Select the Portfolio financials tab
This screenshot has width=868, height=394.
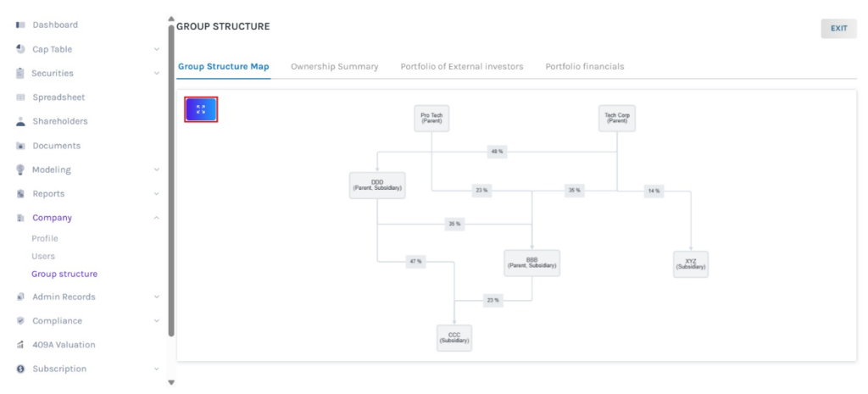[584, 66]
